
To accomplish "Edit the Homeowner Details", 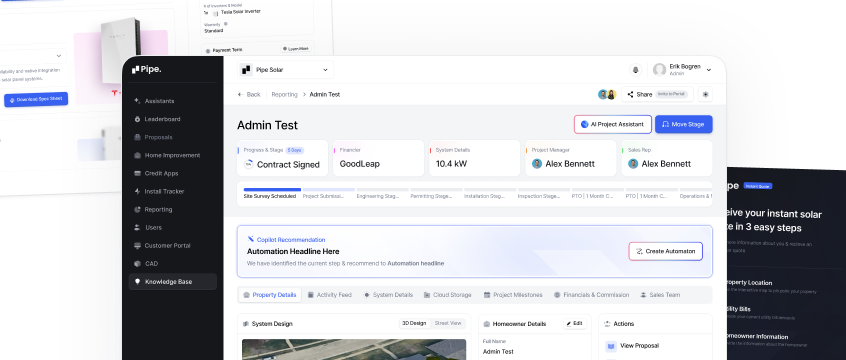I will coord(575,324).
